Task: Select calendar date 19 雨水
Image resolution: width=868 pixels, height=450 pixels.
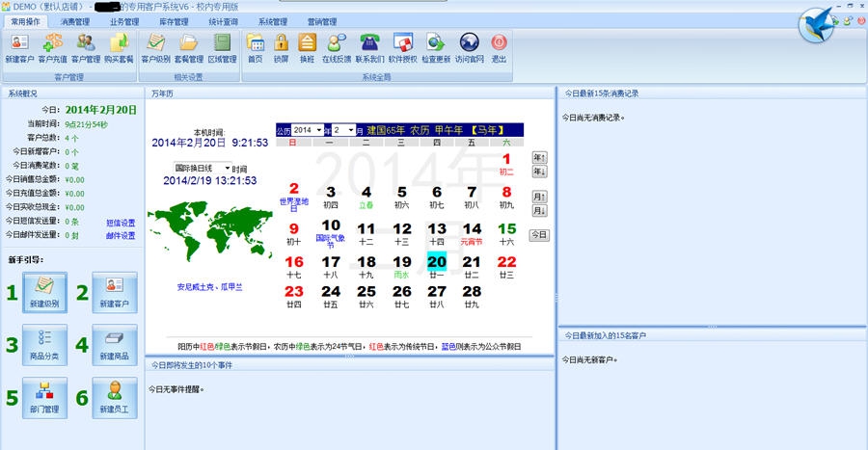Action: tap(402, 266)
